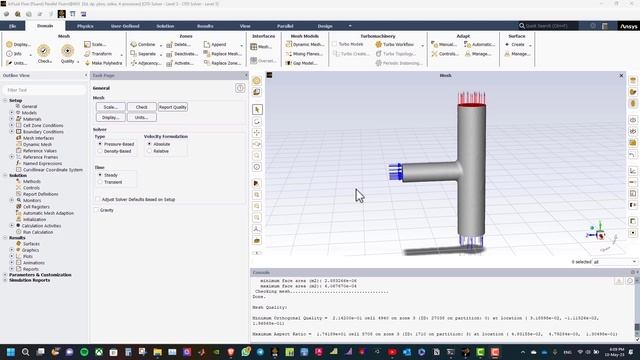Click the Scale... button in Task Page

point(111,107)
